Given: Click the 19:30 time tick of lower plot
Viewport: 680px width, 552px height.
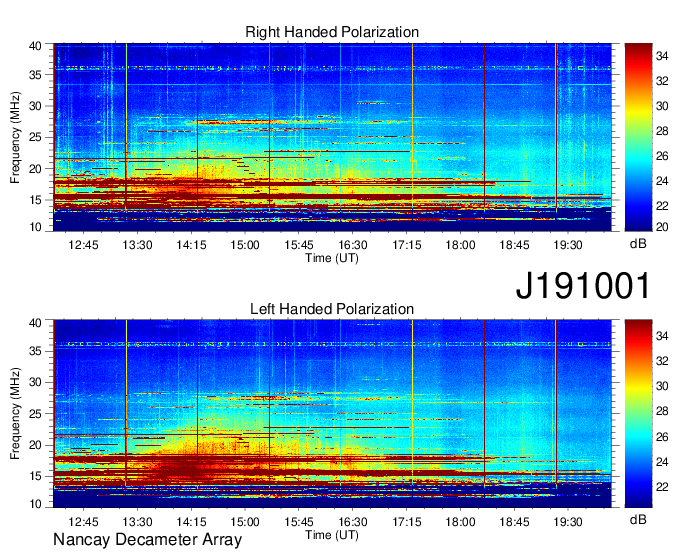Looking at the screenshot, I should coord(568,522).
